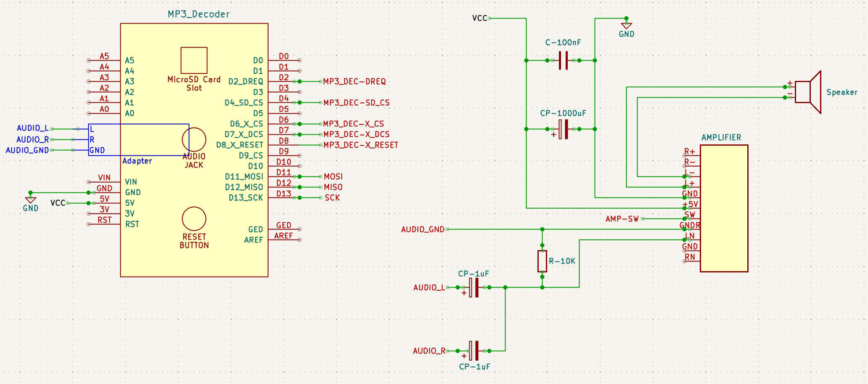The image size is (868, 384).
Task: Select the C-100nF capacitor symbol
Action: click(563, 60)
